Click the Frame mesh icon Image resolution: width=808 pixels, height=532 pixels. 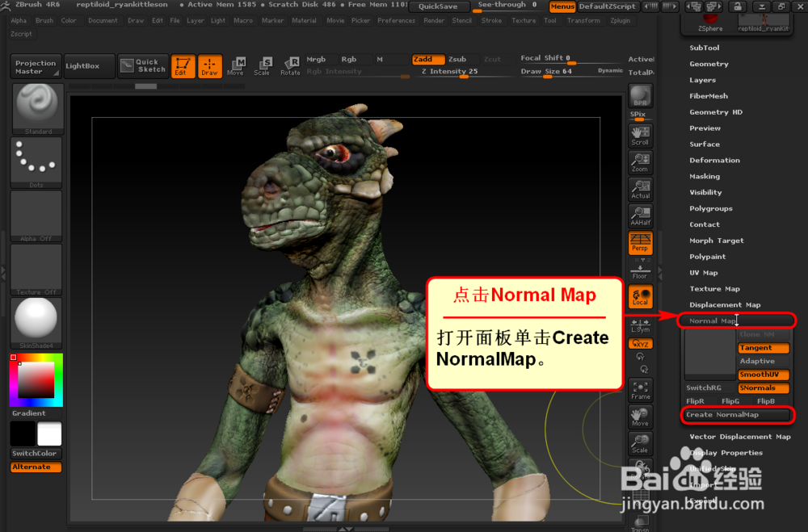point(641,390)
